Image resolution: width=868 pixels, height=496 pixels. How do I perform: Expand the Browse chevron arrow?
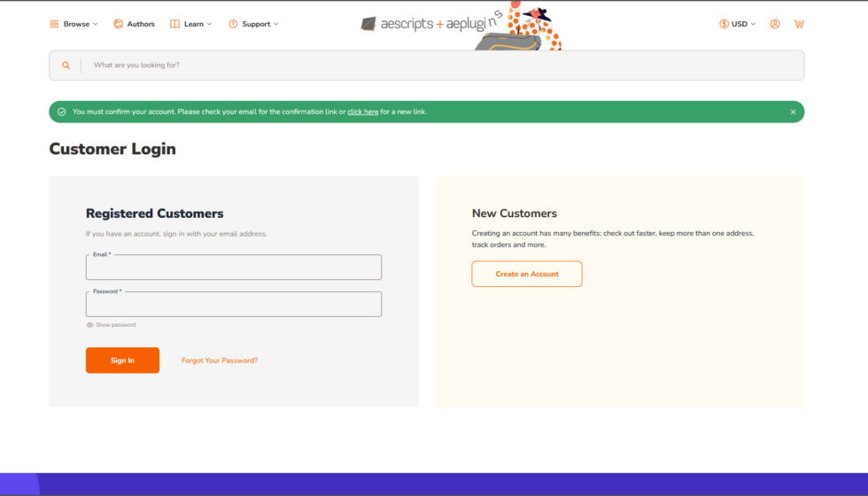pyautogui.click(x=96, y=24)
